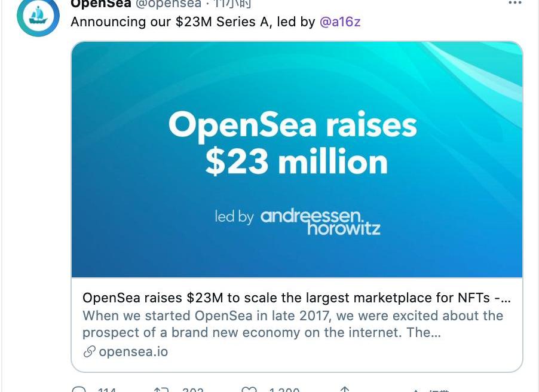Click the like count number
The height and width of the screenshot is (392, 539).
pyautogui.click(x=284, y=390)
